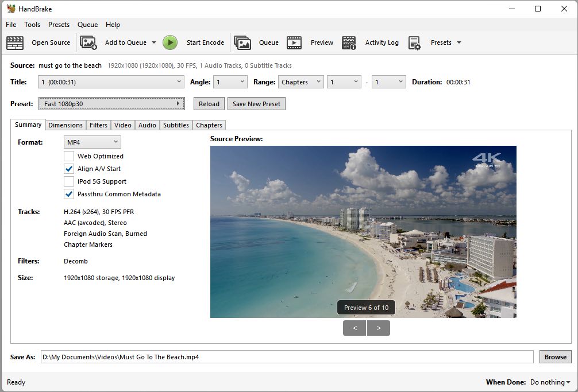Open the Angle dropdown
The height and width of the screenshot is (392, 578).
(230, 81)
